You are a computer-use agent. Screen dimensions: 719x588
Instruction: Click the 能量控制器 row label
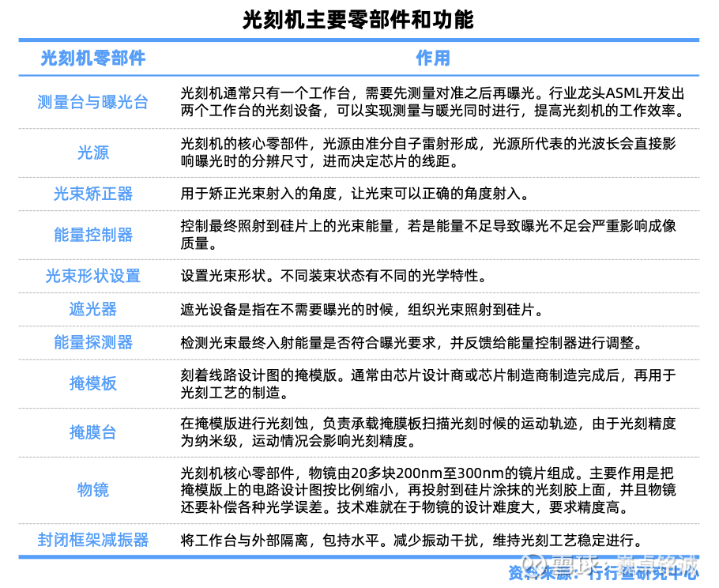[x=93, y=235]
